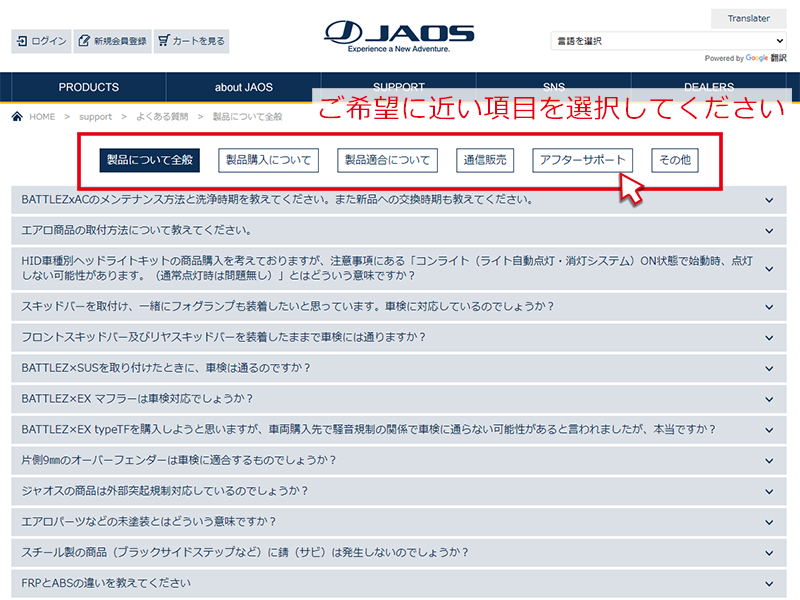Expand the HID車種別ヘッドライトキット question chevron
The image size is (800, 600).
(x=769, y=269)
